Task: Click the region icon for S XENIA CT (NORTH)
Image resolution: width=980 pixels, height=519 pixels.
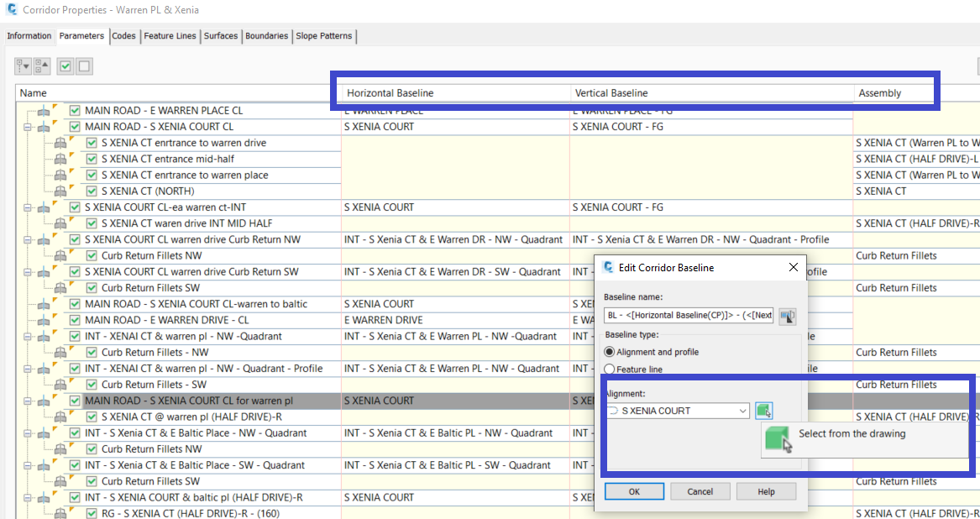Action: click(x=60, y=191)
